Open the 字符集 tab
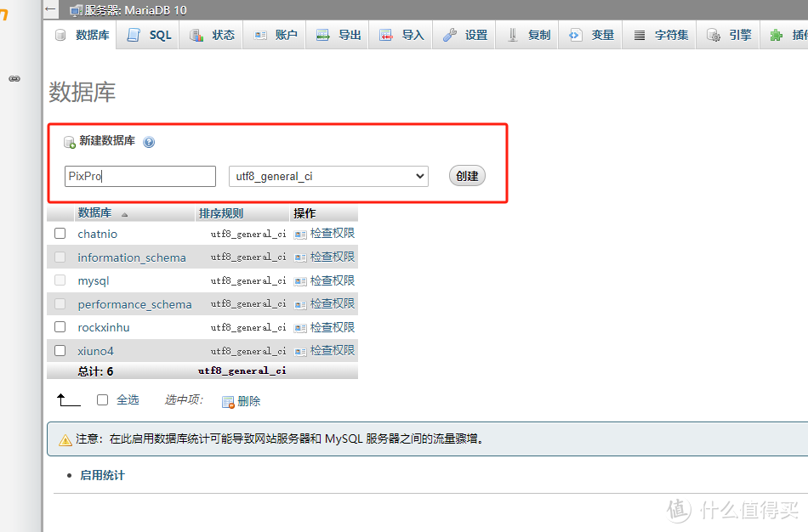808x532 pixels. 660,35
